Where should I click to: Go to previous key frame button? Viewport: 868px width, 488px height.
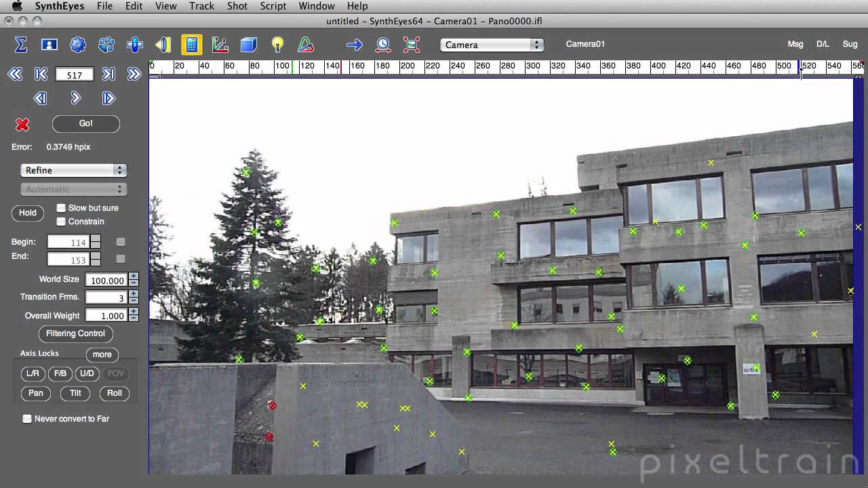pos(41,75)
